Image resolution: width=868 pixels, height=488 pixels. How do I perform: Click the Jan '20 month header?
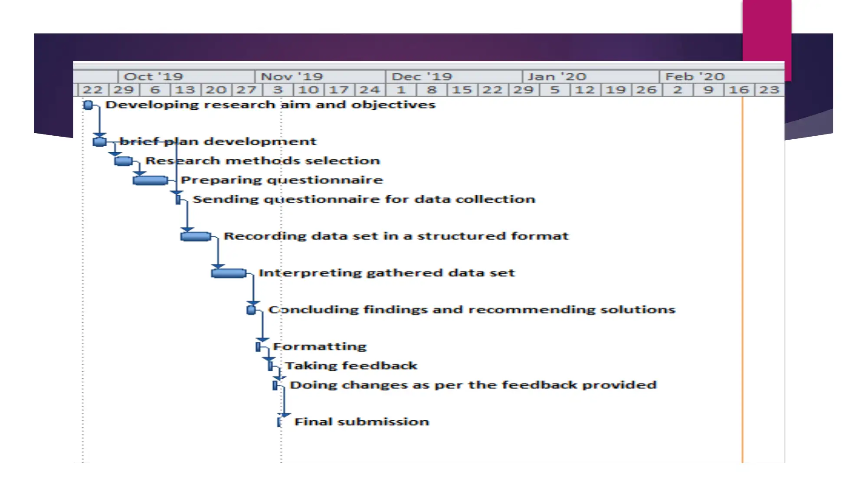pyautogui.click(x=591, y=77)
